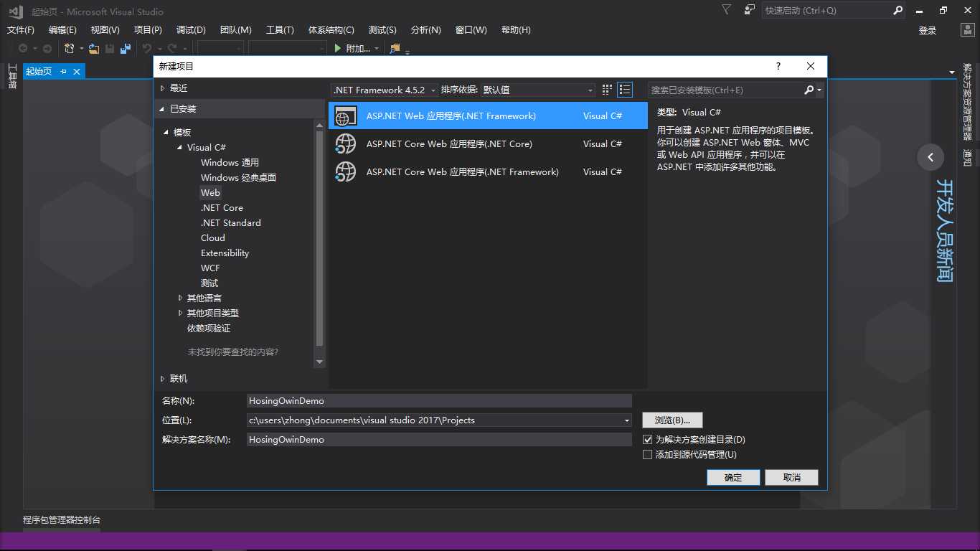The image size is (980, 551).
Task: Enable add to source control checkbox
Action: (648, 454)
